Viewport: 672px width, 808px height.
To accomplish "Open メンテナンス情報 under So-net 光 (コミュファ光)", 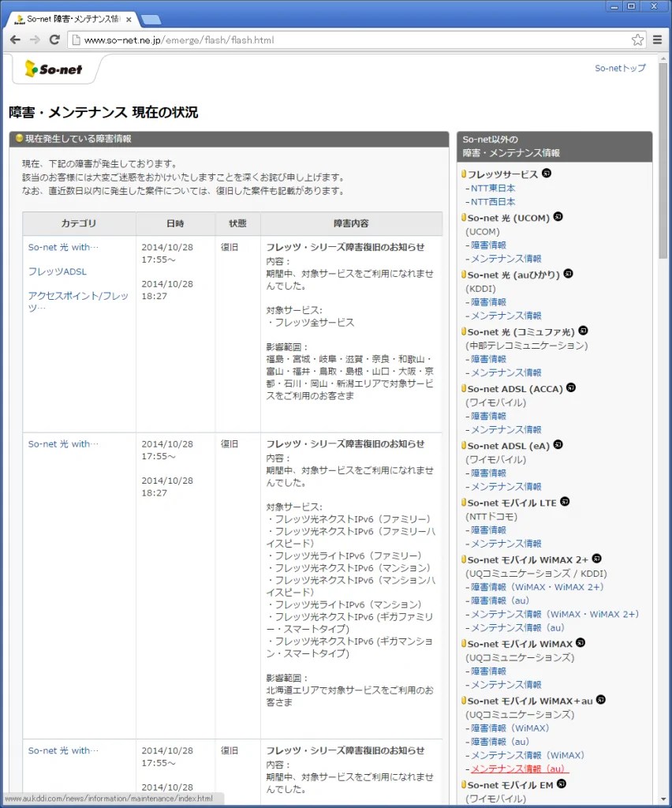I will 506,372.
